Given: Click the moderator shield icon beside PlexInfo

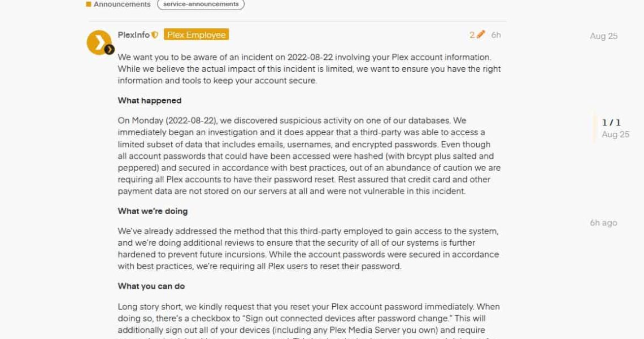Looking at the screenshot, I should pos(155,35).
